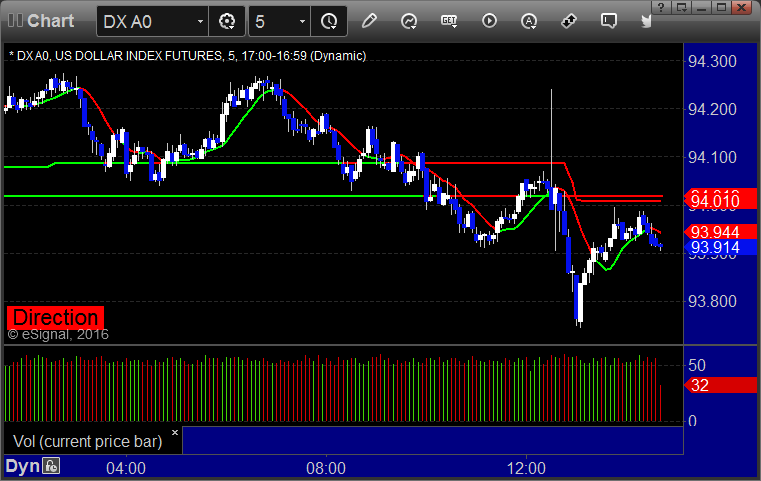Click the 12:00 time axis label
This screenshot has width=761, height=481.
[x=526, y=468]
